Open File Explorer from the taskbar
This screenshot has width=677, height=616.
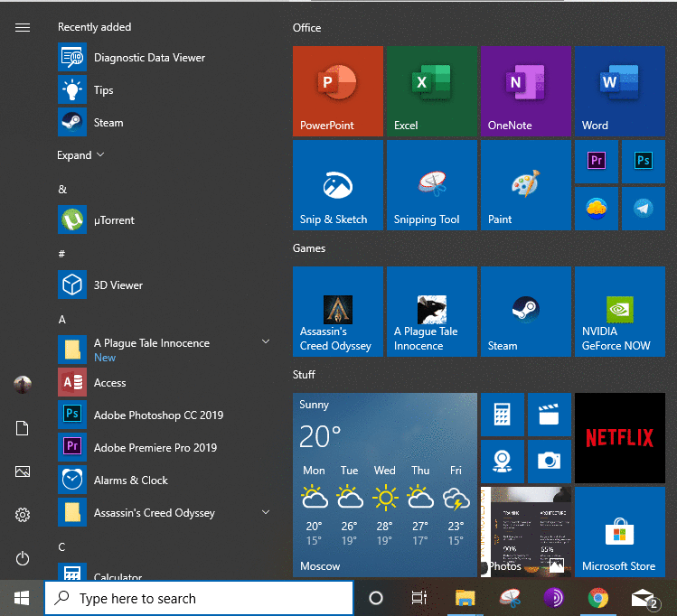[465, 598]
